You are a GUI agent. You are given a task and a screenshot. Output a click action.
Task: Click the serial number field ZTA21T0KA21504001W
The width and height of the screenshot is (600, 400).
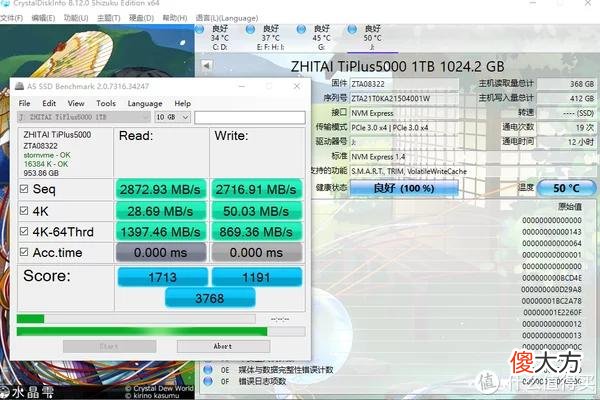tap(404, 98)
